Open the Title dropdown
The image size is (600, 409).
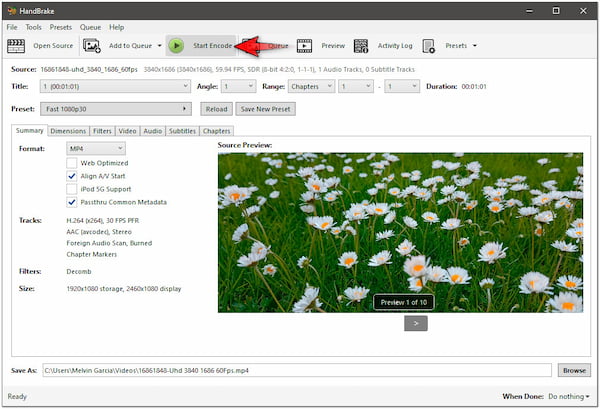tap(115, 86)
